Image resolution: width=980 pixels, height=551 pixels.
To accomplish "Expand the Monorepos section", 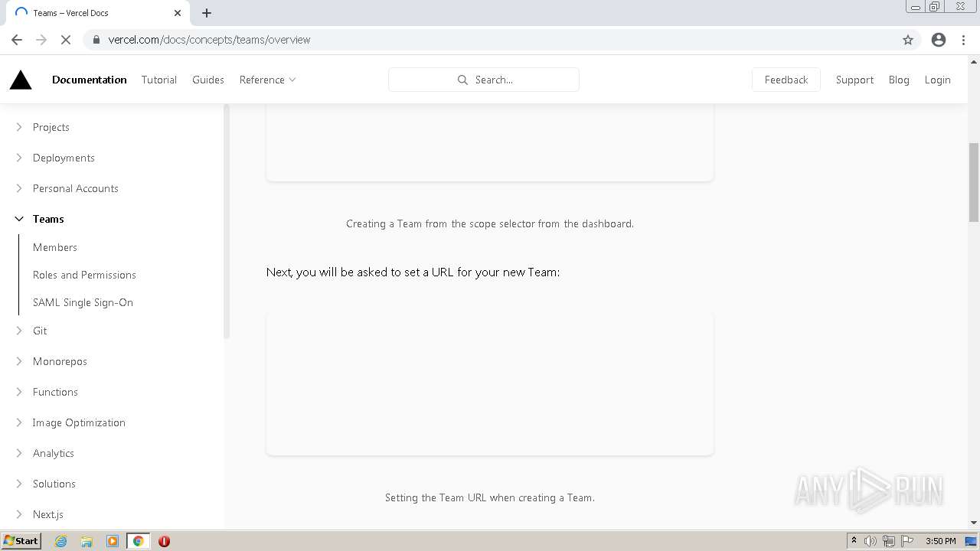I will coord(19,361).
